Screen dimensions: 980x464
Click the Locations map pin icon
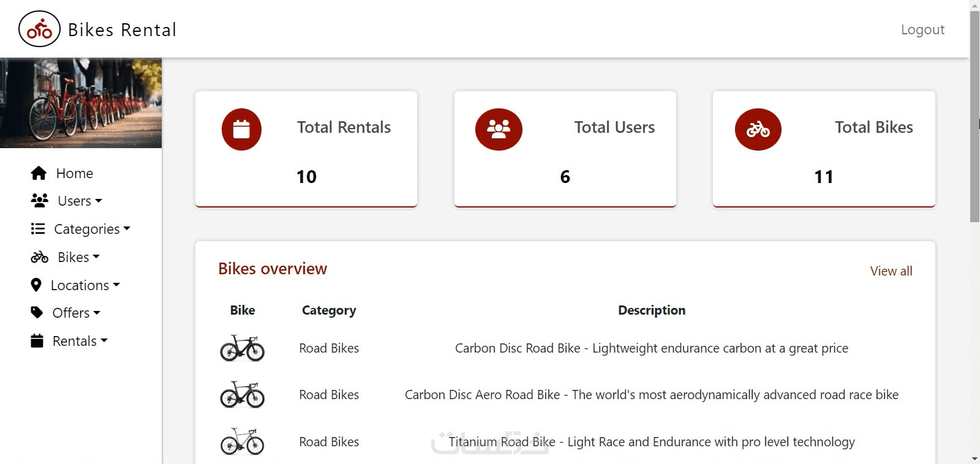(x=36, y=285)
